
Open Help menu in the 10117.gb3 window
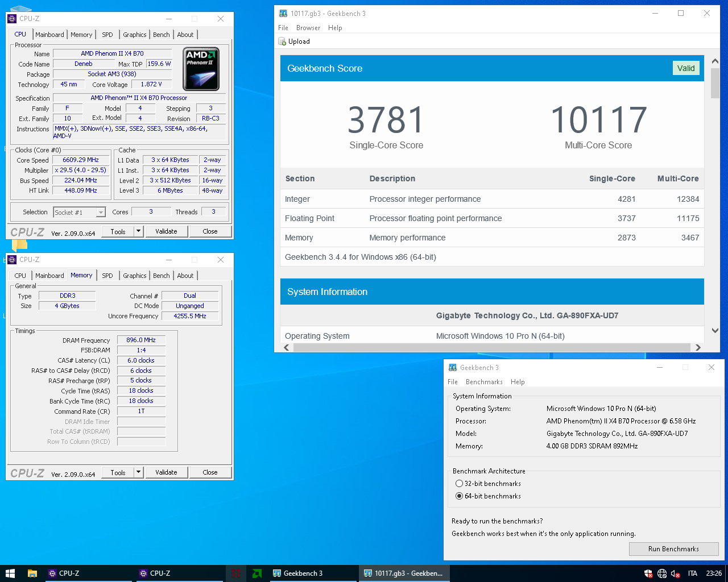(x=335, y=28)
